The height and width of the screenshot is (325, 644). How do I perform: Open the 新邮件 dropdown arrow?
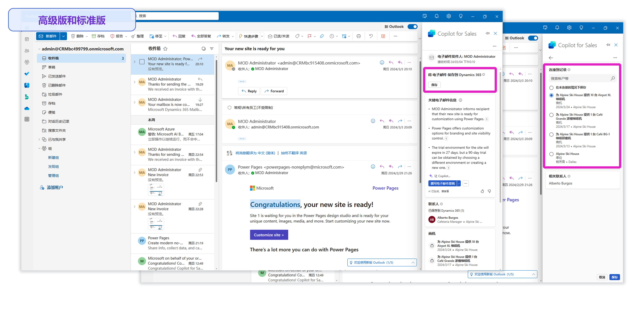tap(63, 36)
